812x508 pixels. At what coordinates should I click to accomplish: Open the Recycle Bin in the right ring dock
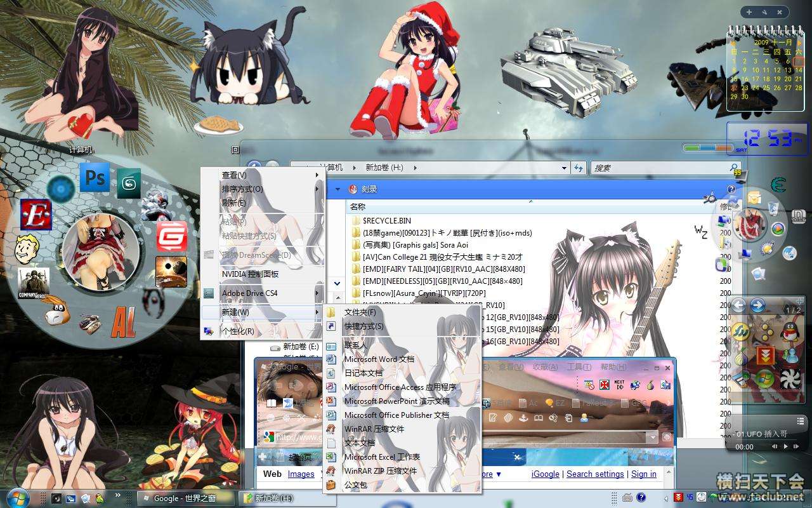tap(772, 208)
